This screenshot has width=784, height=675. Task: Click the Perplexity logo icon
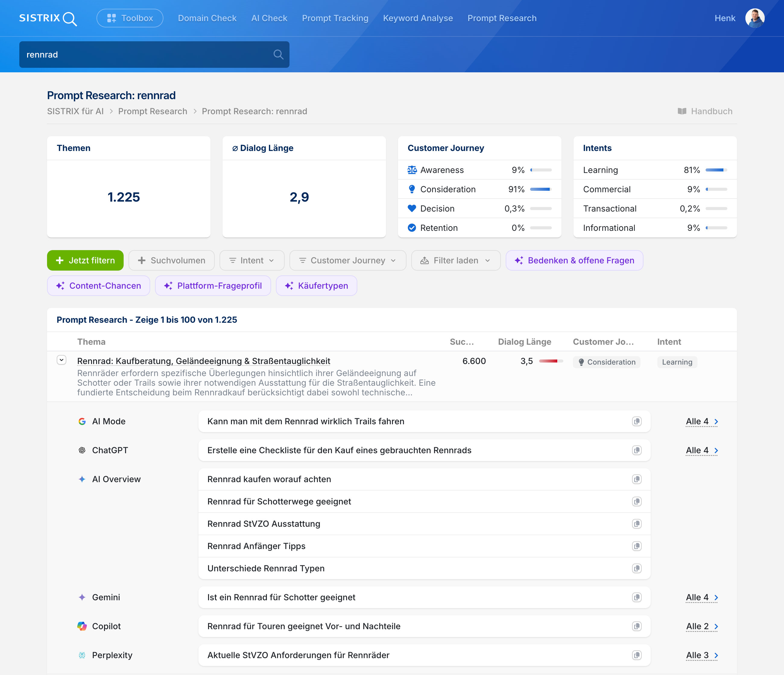[82, 655]
